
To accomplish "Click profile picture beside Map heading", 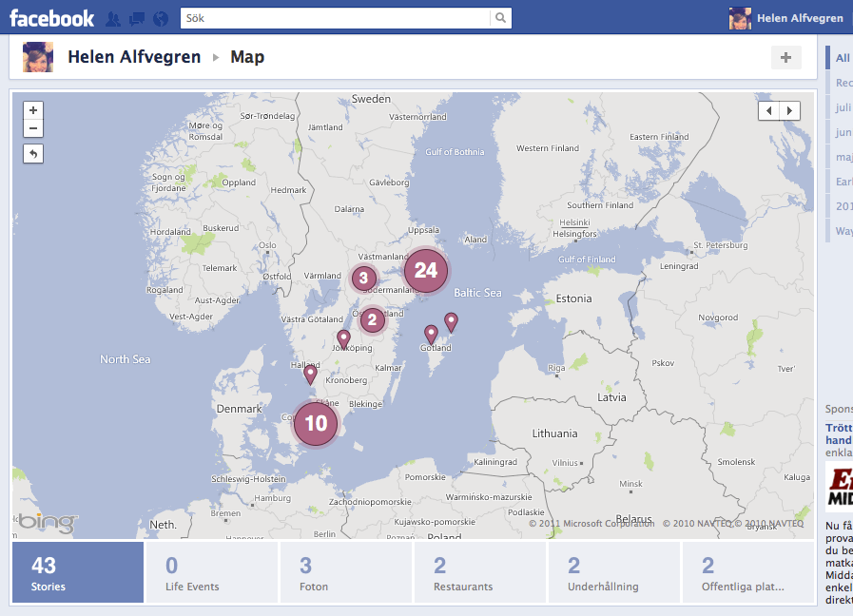I will pyautogui.click(x=38, y=57).
